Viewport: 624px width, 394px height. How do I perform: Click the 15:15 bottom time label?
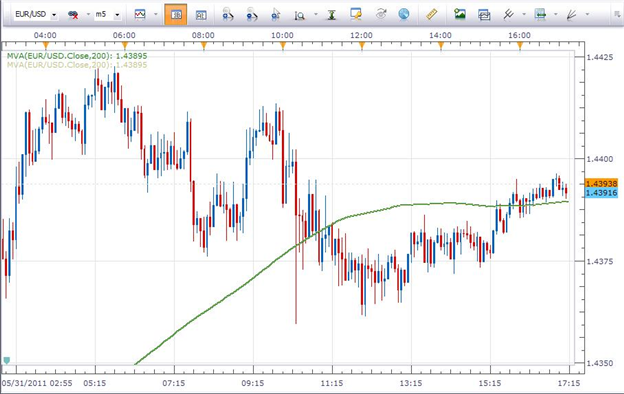(490, 383)
